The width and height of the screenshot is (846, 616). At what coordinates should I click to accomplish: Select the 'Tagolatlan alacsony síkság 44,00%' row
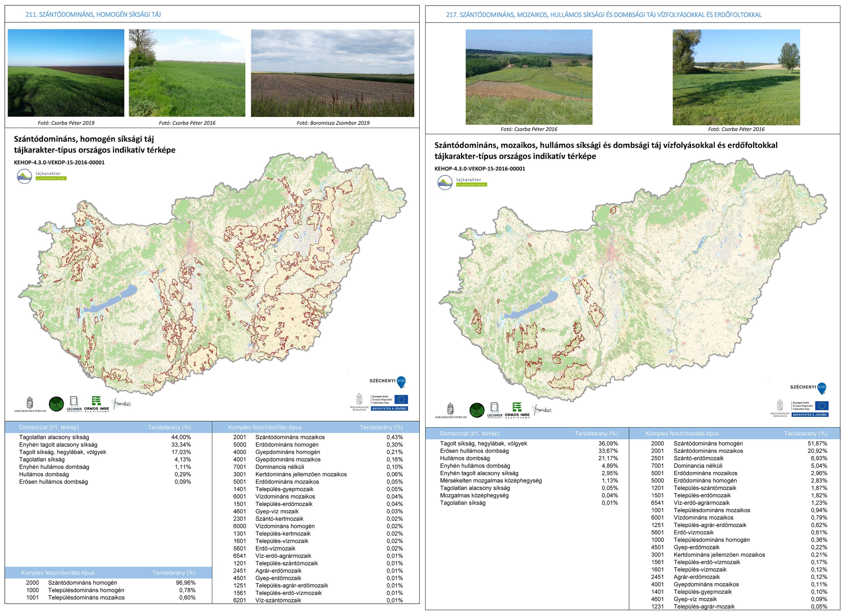point(105,437)
